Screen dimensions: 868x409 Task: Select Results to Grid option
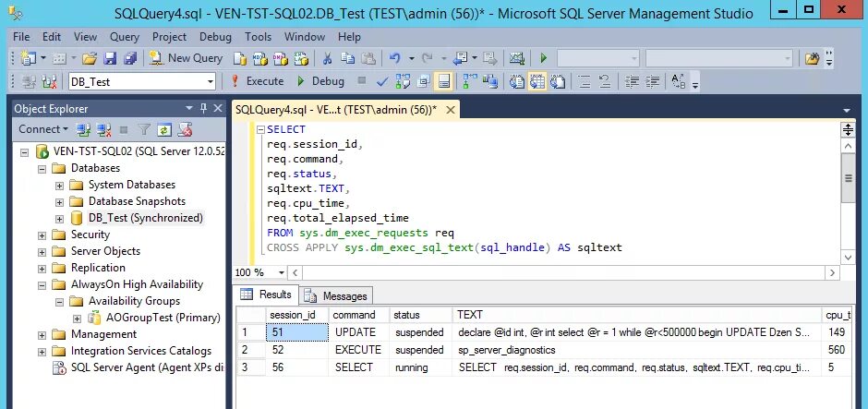[x=537, y=81]
